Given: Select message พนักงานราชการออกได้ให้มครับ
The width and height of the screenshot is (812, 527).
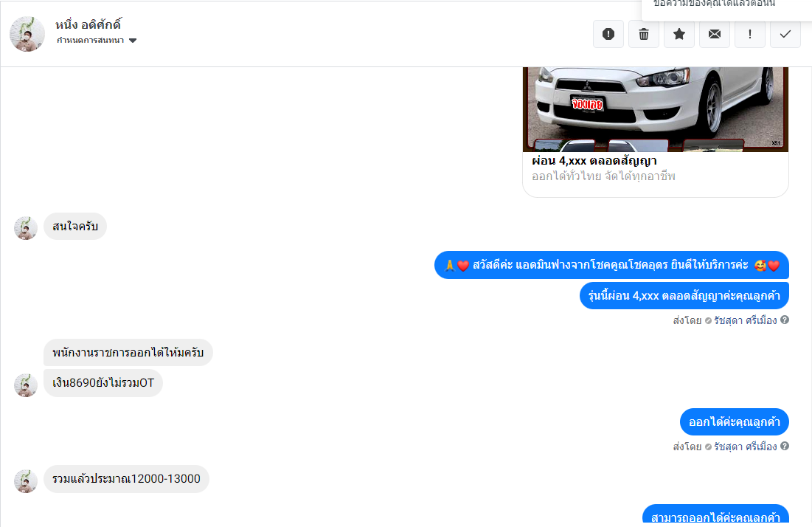Looking at the screenshot, I should (128, 353).
